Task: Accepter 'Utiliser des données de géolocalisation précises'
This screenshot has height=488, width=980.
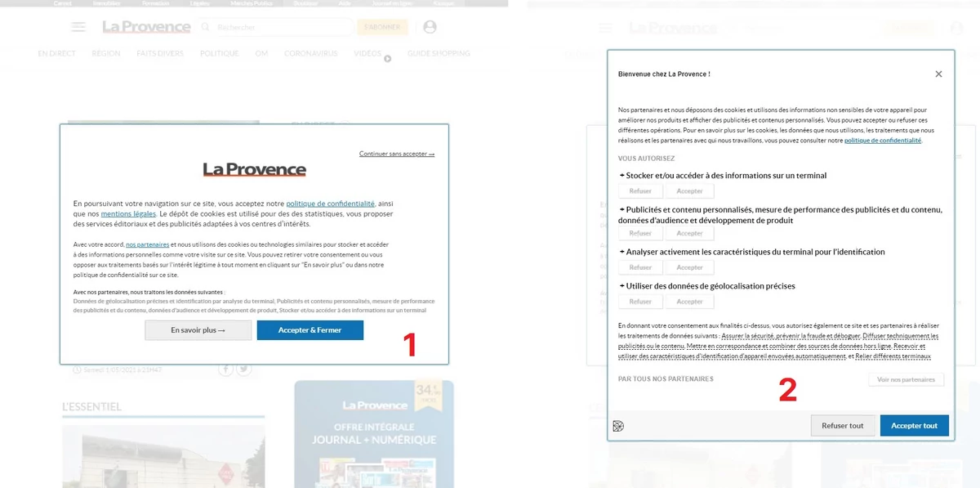Action: 689,302
